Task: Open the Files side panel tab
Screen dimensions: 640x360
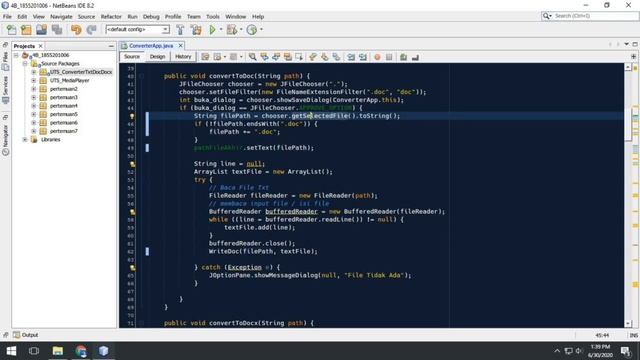Action: 5,60
